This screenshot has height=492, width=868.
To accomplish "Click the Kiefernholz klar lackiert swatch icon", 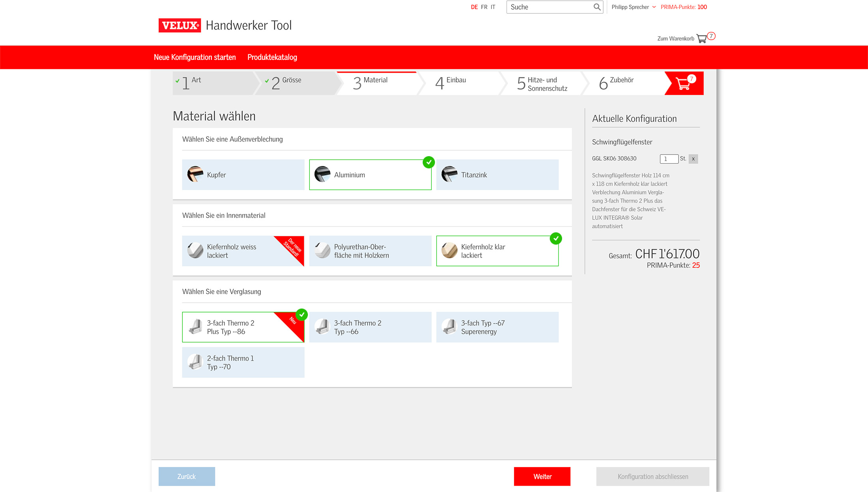I will coord(449,250).
